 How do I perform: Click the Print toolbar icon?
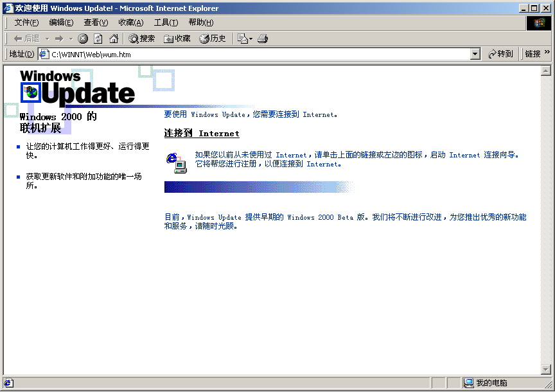[x=263, y=39]
